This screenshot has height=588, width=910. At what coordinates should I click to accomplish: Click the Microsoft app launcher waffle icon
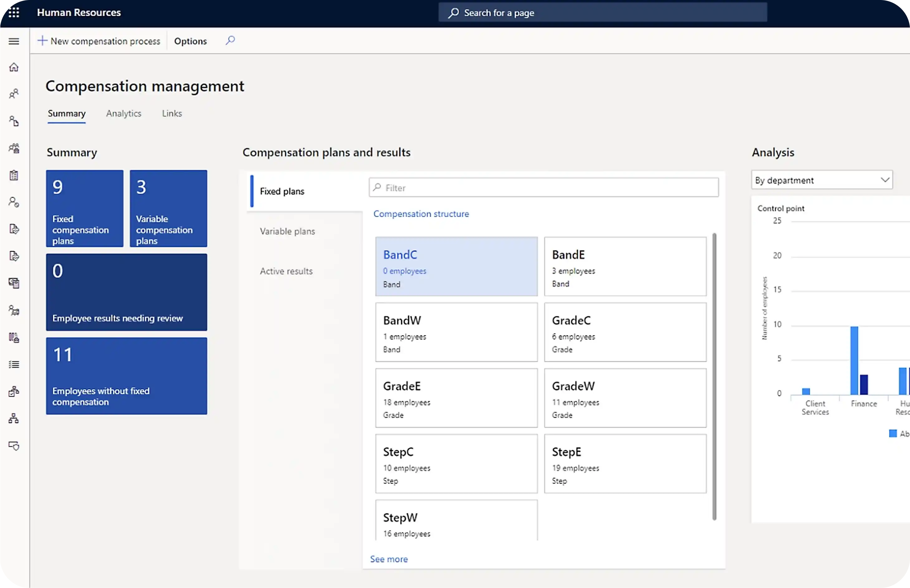point(14,12)
